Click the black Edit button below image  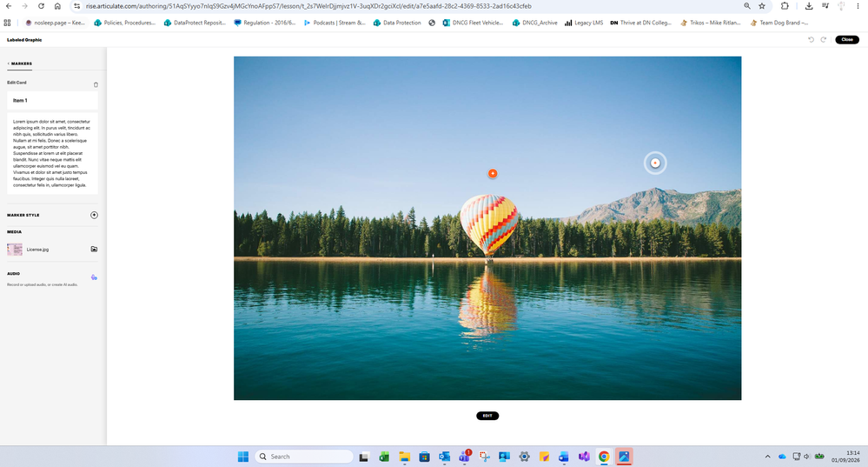487,416
